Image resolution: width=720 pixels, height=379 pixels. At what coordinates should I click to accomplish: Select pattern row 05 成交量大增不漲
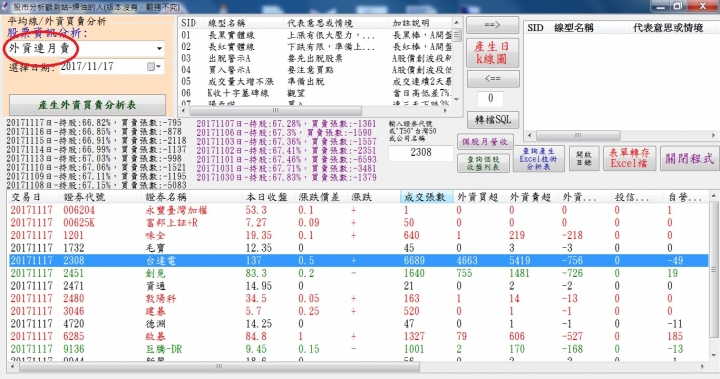pyautogui.click(x=316, y=81)
